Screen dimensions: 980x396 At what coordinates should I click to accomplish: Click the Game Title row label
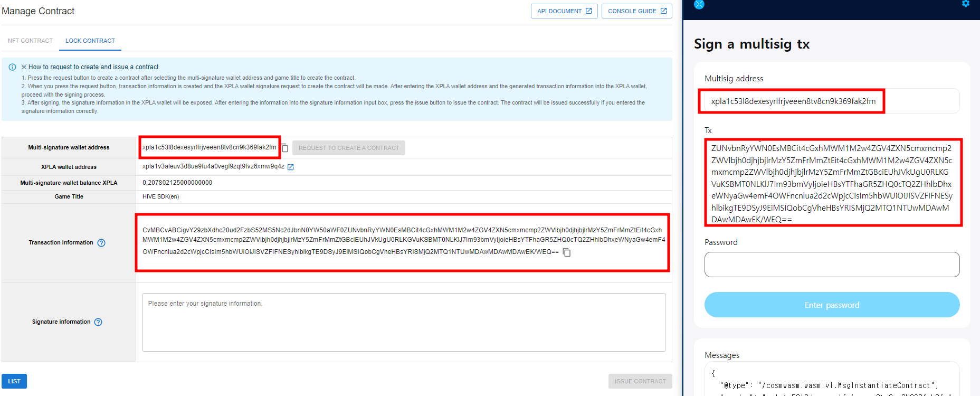pyautogui.click(x=69, y=196)
